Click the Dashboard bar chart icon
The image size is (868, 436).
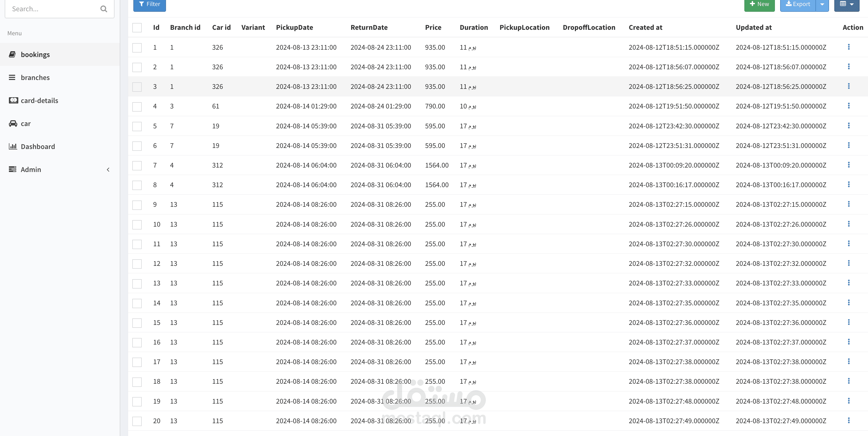[x=13, y=146]
